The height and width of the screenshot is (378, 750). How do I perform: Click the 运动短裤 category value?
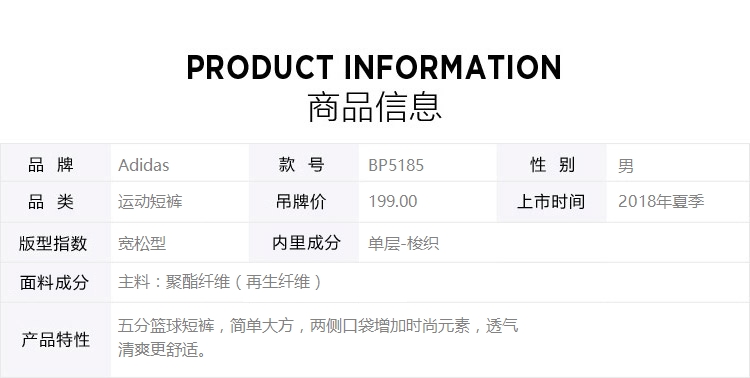150,202
